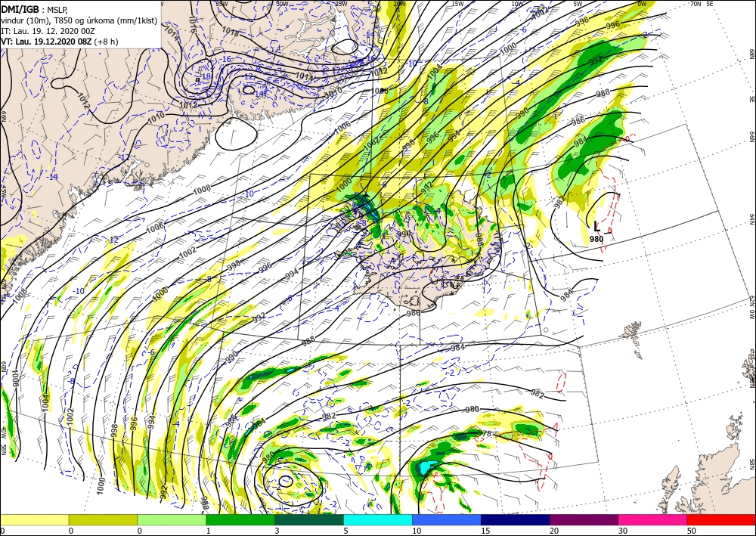756x536 pixels.
Task: Click the legend value label "3"
Action: point(277,531)
